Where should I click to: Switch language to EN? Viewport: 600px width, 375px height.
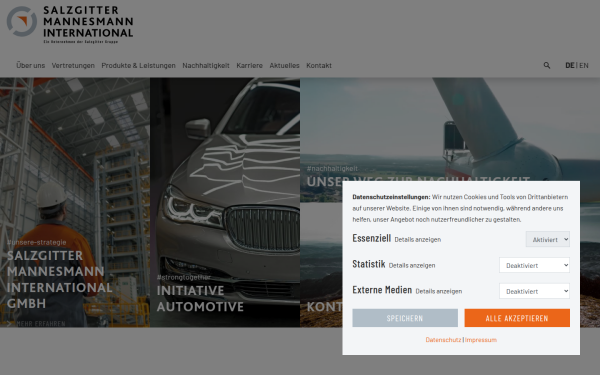pyautogui.click(x=584, y=65)
